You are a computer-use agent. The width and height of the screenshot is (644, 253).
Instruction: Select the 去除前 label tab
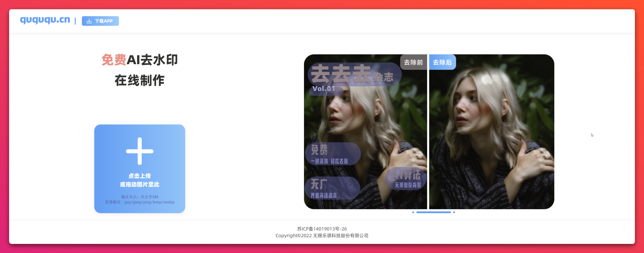tap(413, 62)
